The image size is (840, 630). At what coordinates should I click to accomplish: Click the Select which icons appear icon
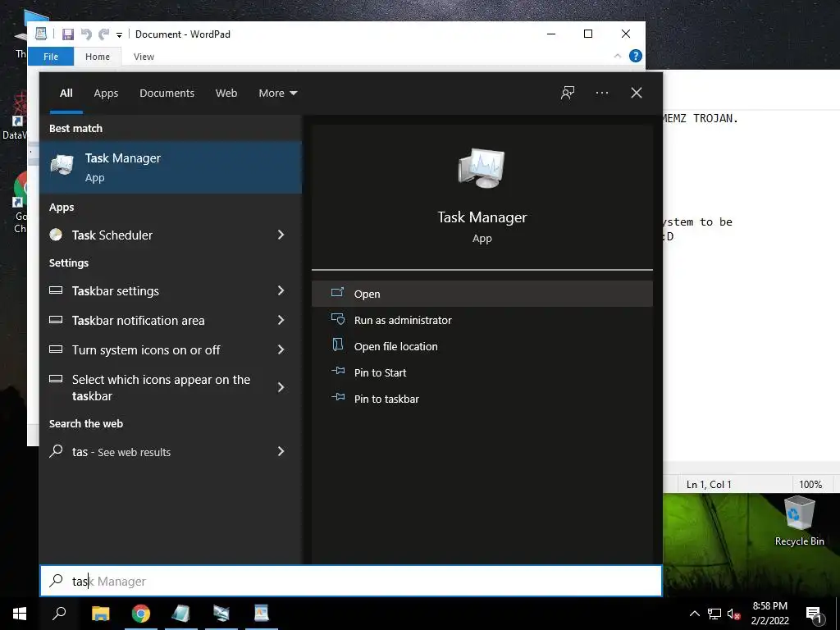[x=56, y=379]
